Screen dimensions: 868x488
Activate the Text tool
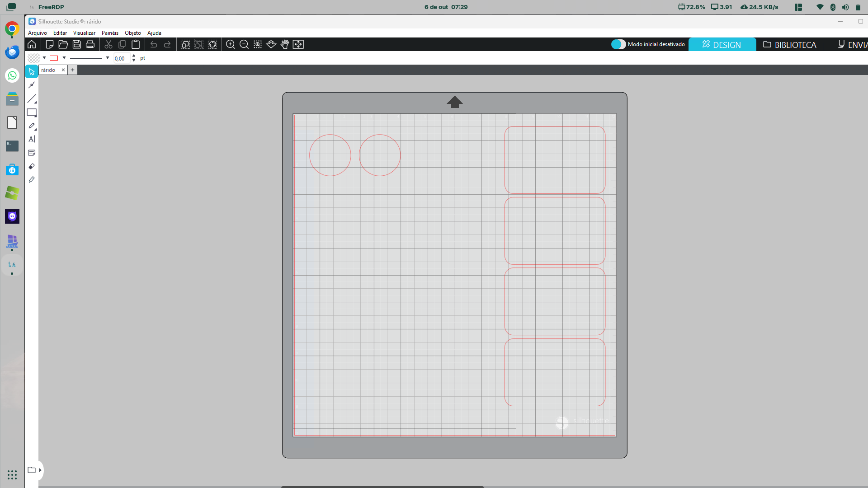[x=32, y=139]
